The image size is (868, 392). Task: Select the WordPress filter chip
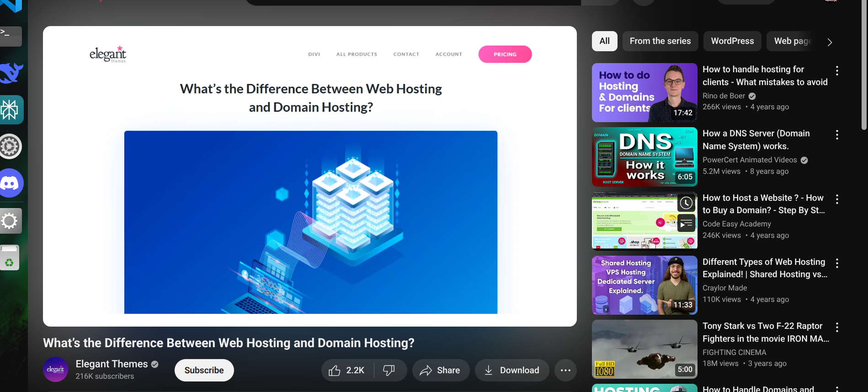click(x=733, y=41)
